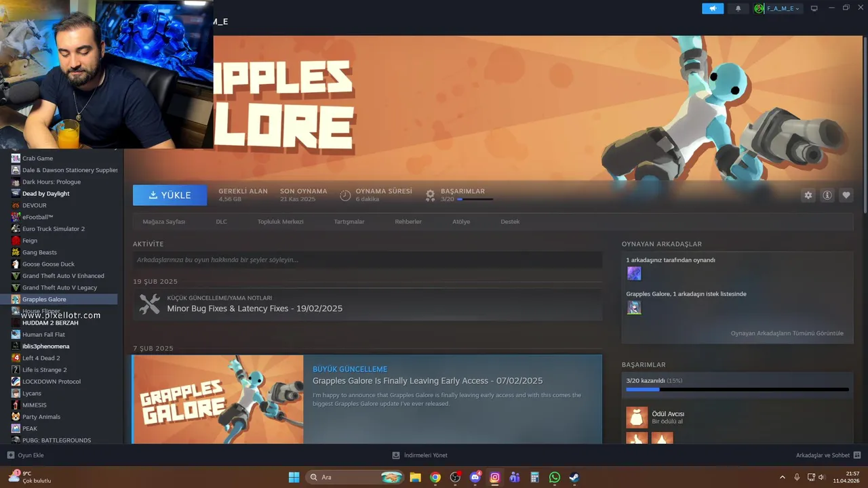Open the Atölye tab

(x=461, y=222)
